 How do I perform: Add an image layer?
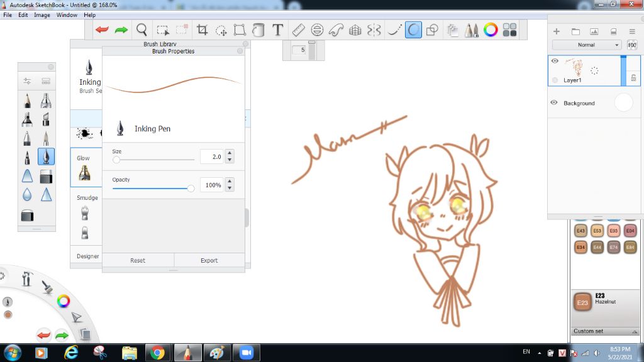(x=594, y=31)
